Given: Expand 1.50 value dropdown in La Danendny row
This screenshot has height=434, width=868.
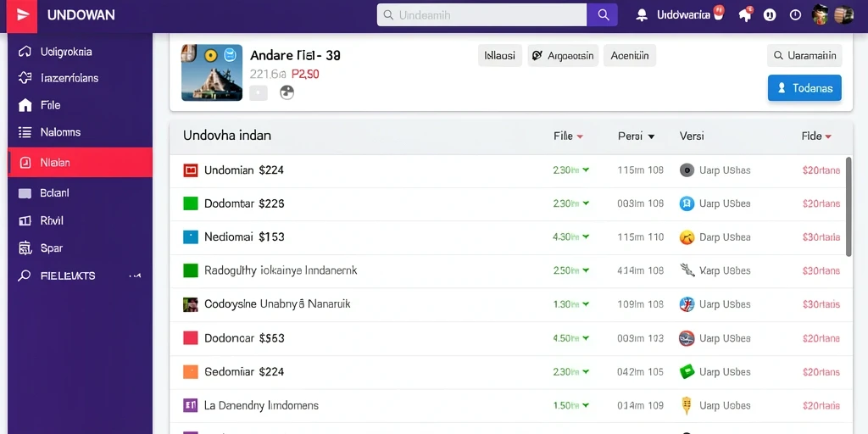Looking at the screenshot, I should pyautogui.click(x=586, y=405).
